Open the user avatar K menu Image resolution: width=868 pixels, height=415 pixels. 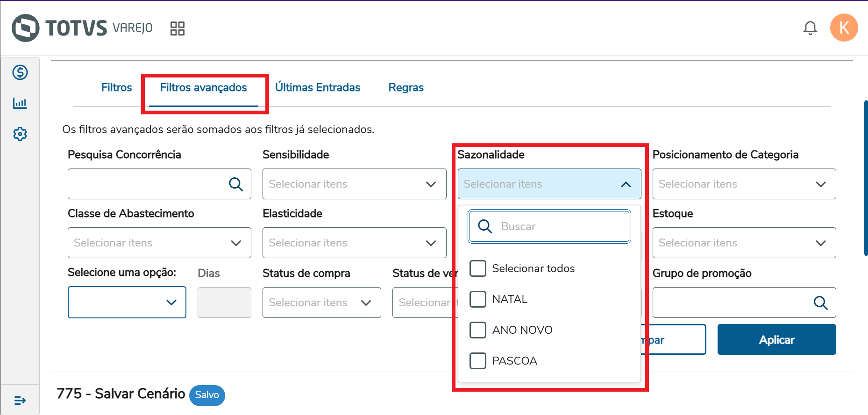pos(844,28)
